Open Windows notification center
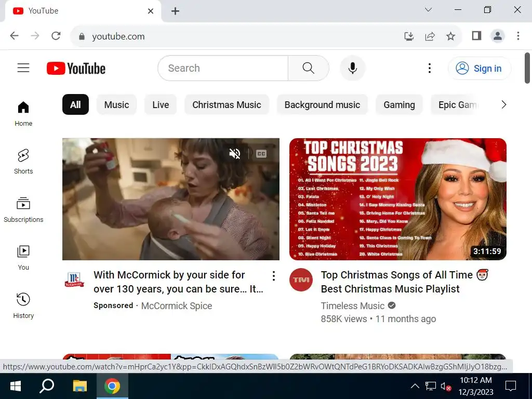This screenshot has width=532, height=399. click(x=511, y=386)
